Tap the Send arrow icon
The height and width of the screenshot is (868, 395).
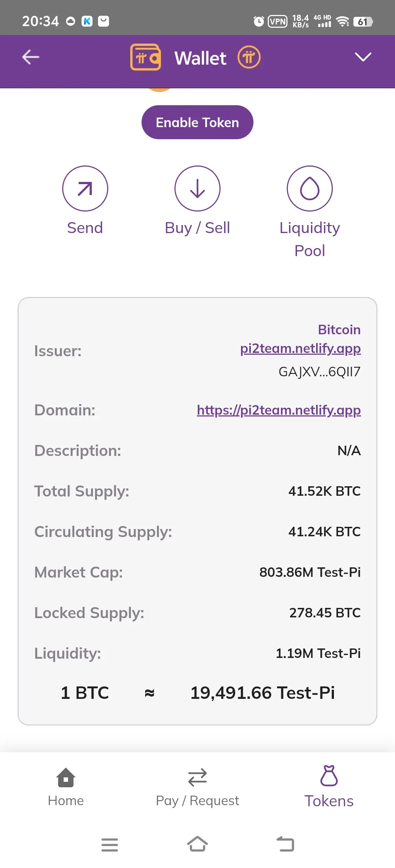pos(85,189)
